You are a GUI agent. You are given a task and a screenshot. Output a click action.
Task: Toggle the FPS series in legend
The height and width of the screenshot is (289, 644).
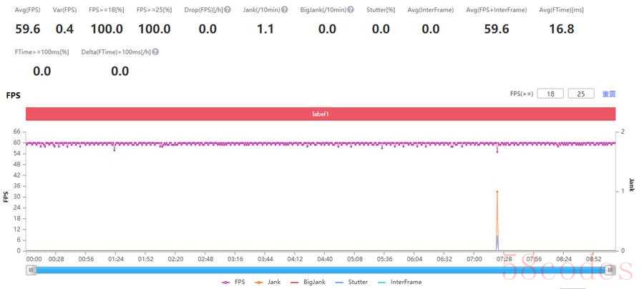pyautogui.click(x=233, y=283)
